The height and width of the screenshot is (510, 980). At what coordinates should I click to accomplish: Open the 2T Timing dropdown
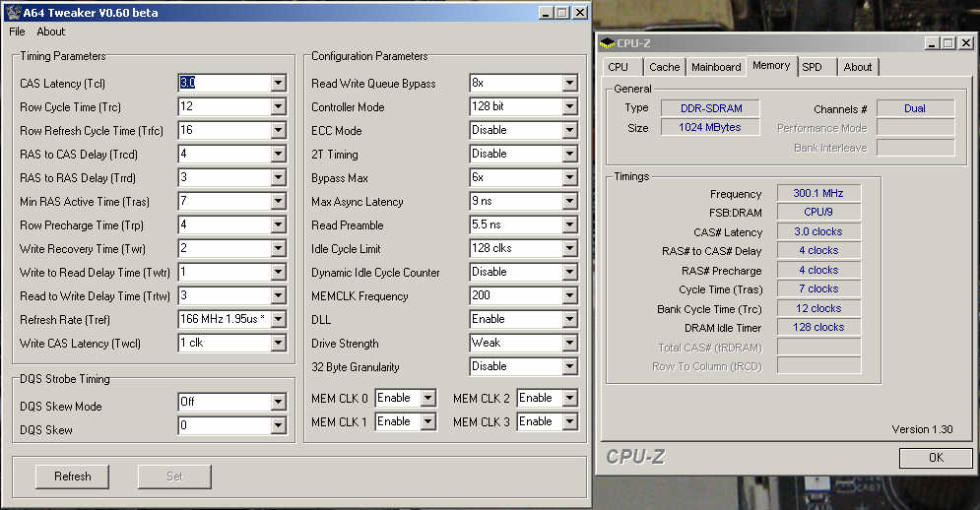pyautogui.click(x=569, y=155)
